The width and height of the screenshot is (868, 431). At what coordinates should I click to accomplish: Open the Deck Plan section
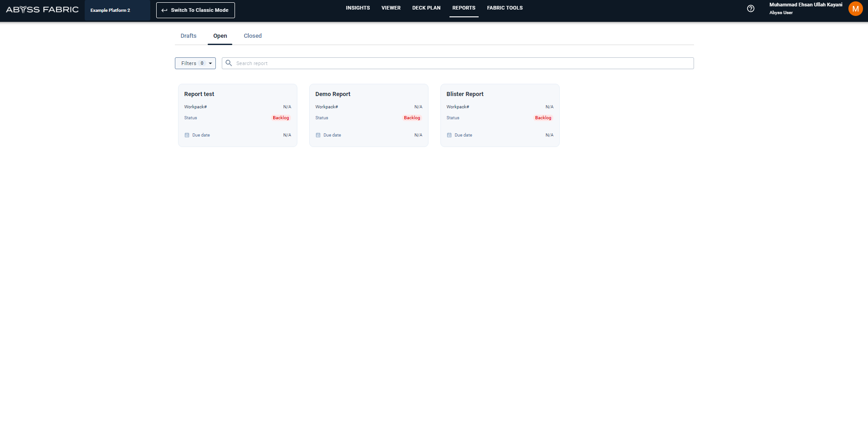[426, 8]
